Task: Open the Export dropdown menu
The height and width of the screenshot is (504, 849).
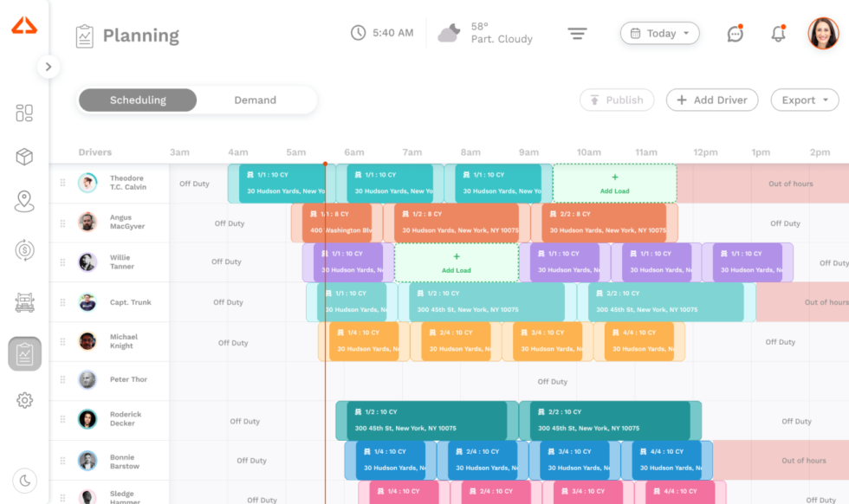Action: coord(804,100)
